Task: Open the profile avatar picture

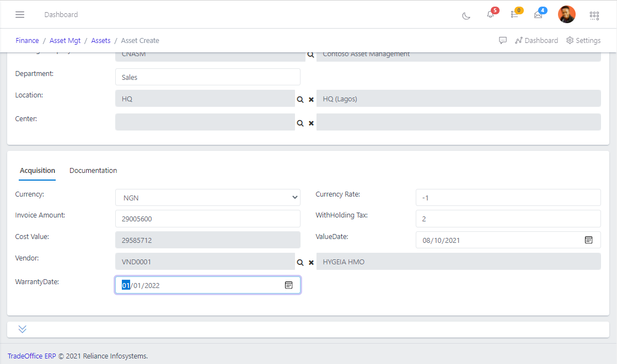Action: coord(567,14)
